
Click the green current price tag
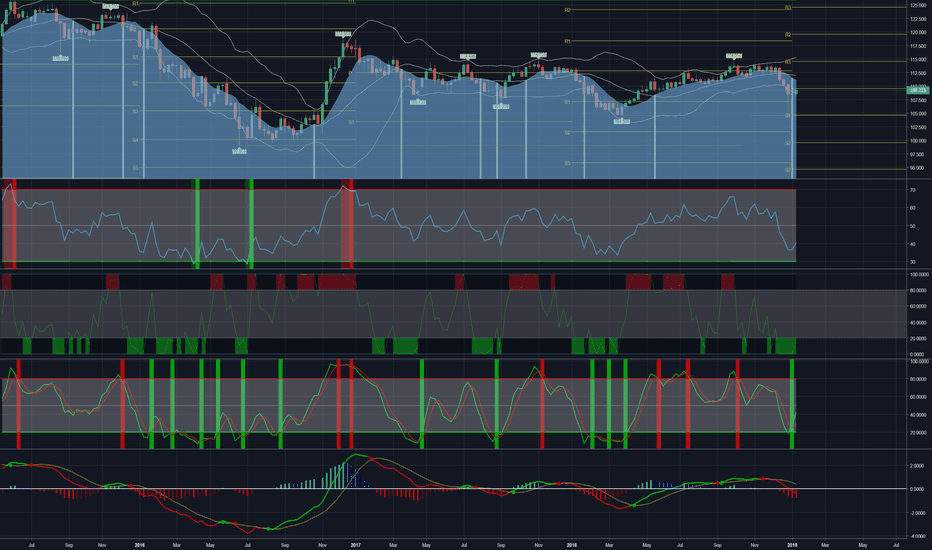tap(918, 89)
